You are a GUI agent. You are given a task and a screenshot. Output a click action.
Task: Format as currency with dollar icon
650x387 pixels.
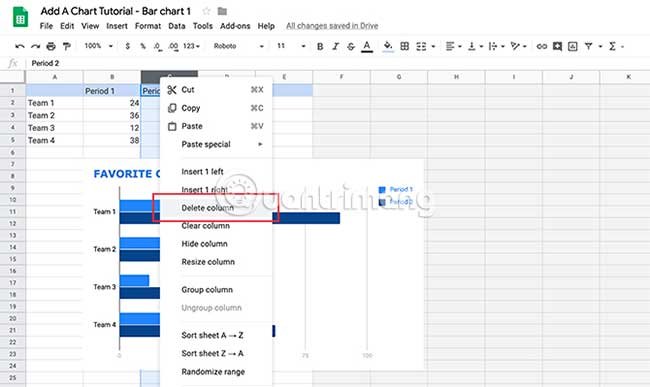128,46
